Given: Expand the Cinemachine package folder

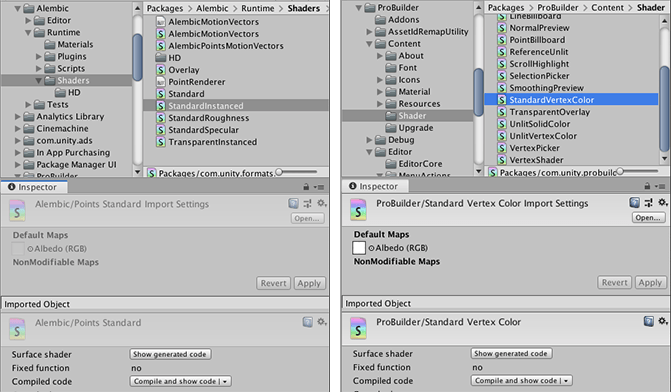Looking at the screenshot, I should tap(18, 128).
